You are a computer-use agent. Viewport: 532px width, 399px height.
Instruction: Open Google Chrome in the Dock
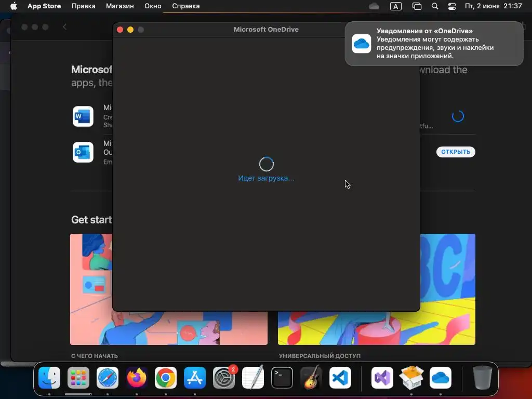click(166, 378)
